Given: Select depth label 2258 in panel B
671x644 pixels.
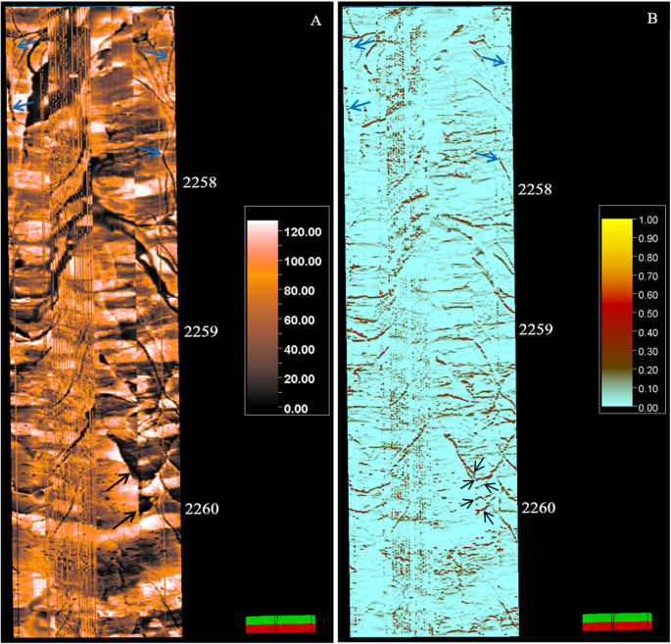Looking at the screenshot, I should tap(535, 189).
